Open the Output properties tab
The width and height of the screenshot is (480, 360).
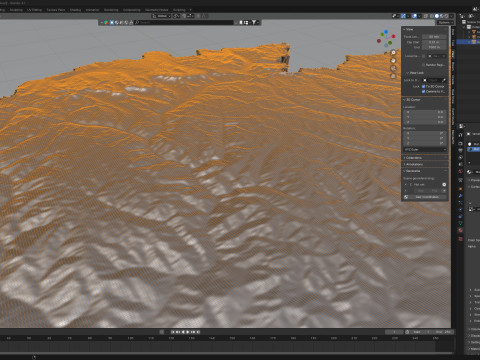point(460,150)
